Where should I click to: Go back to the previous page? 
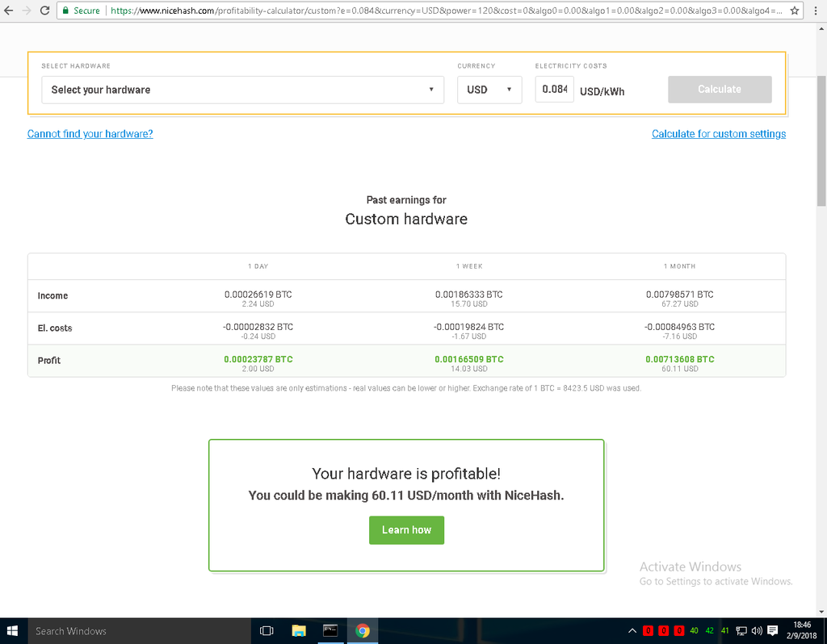tap(9, 10)
